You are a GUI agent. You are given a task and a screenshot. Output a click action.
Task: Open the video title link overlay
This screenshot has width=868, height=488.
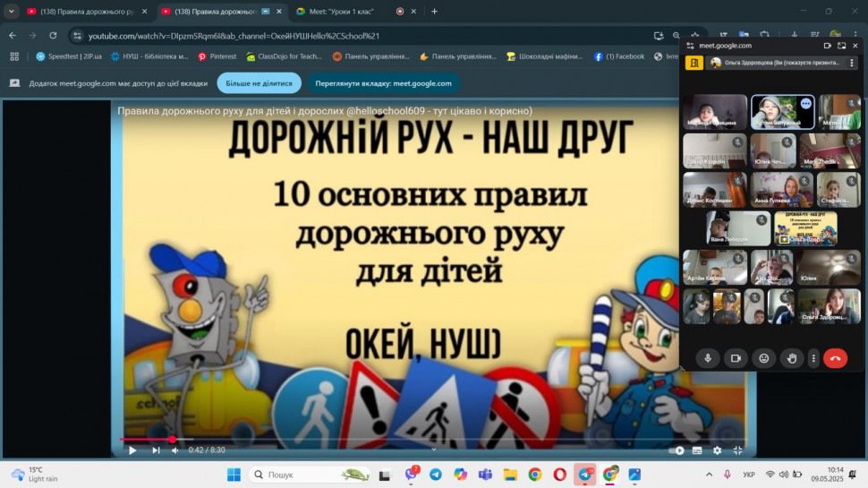pos(325,111)
